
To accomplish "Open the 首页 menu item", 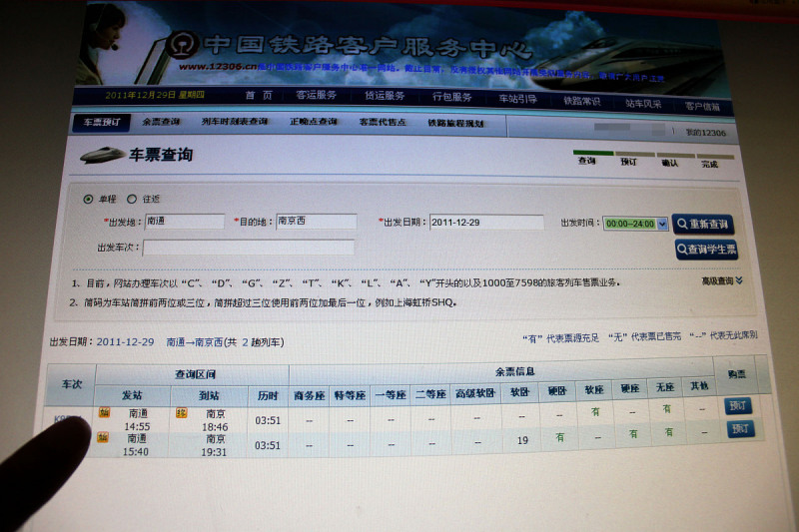I will click(259, 95).
